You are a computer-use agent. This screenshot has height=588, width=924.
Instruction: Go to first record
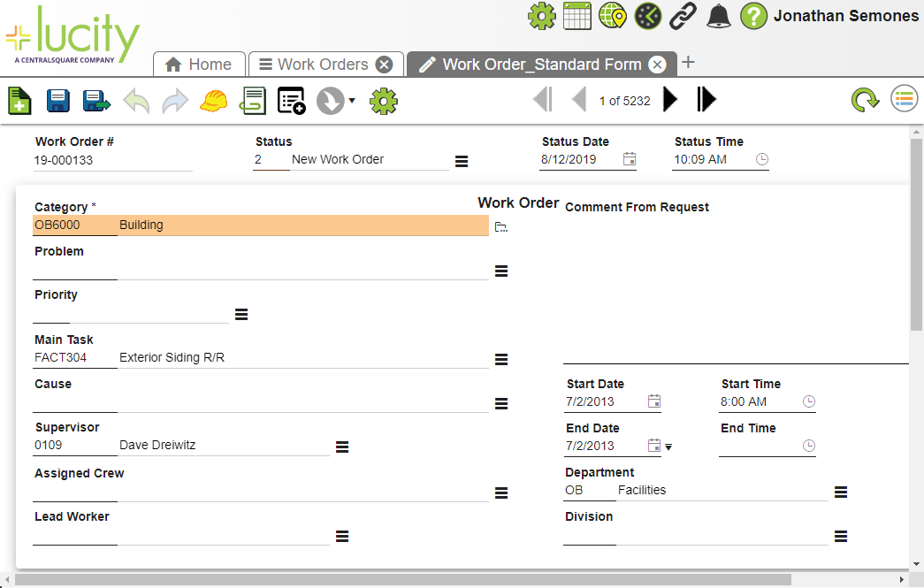[x=543, y=99]
